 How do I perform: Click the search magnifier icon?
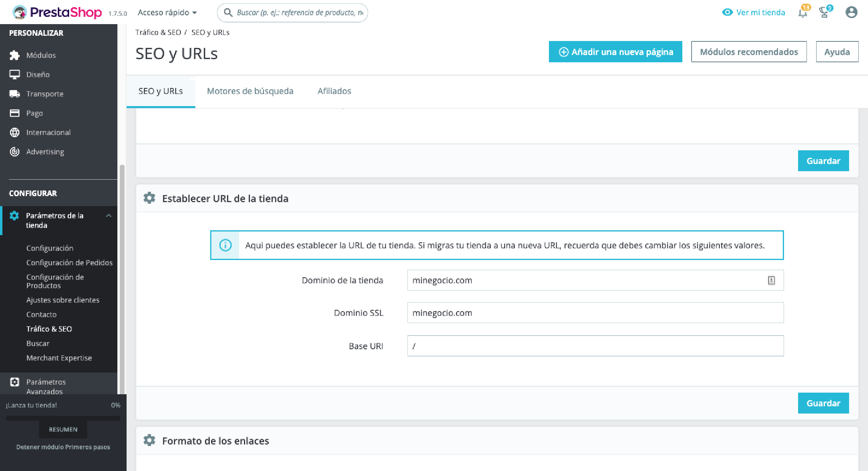click(228, 12)
